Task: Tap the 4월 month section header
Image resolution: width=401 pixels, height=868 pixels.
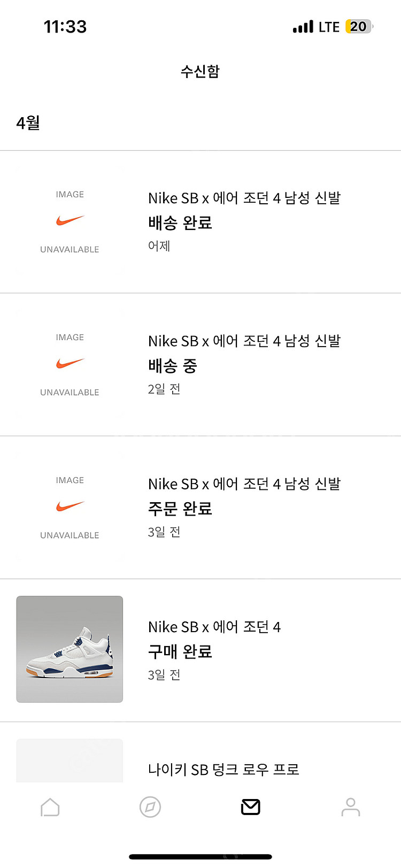Action: [x=28, y=123]
